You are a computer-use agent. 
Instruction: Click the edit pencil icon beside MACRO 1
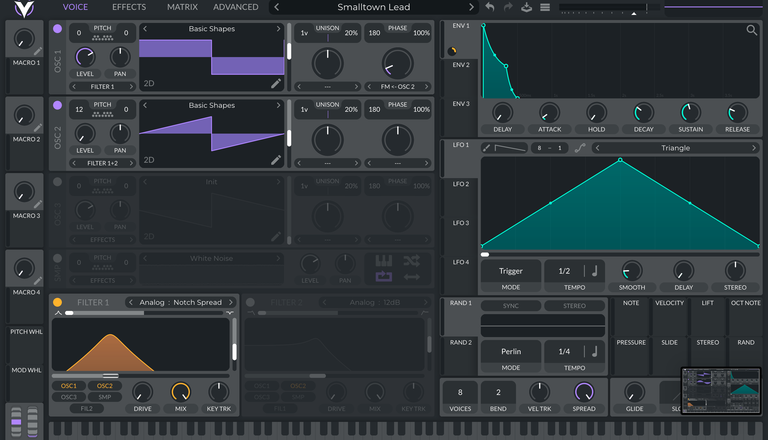38,51
